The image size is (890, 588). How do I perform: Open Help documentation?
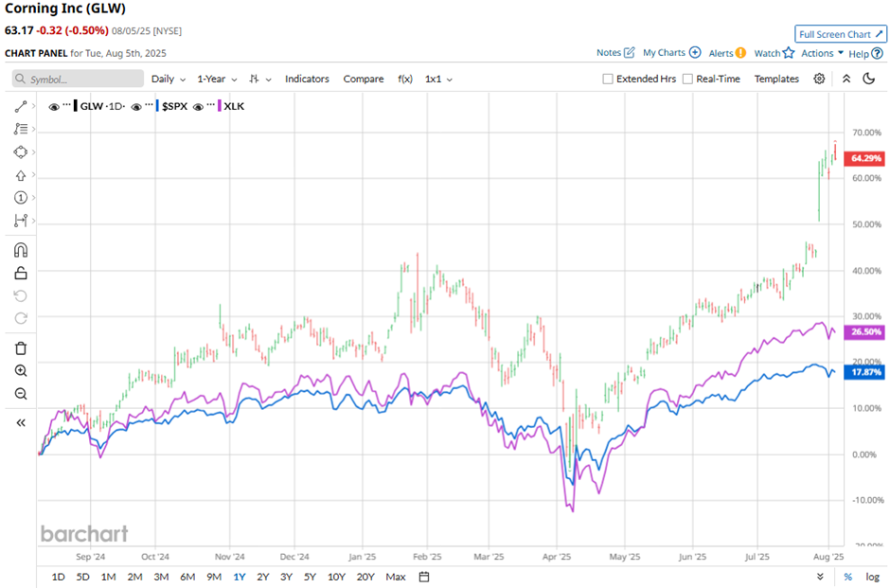coord(865,53)
